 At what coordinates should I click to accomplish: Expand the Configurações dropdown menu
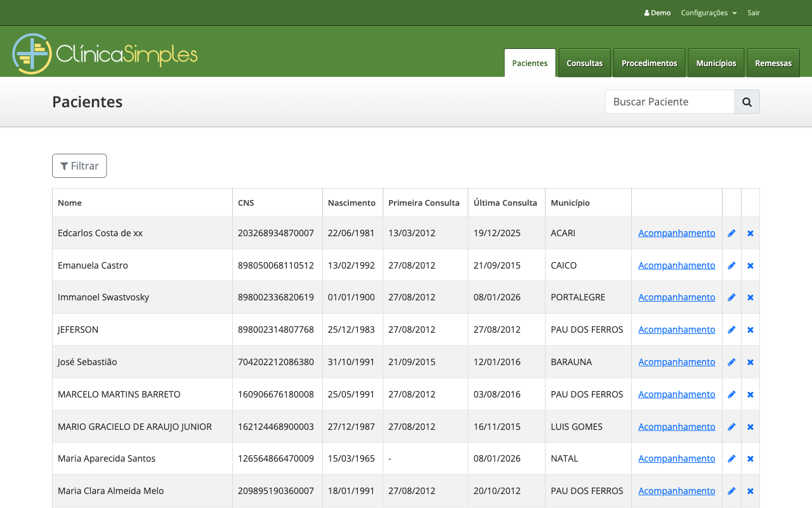coord(708,13)
